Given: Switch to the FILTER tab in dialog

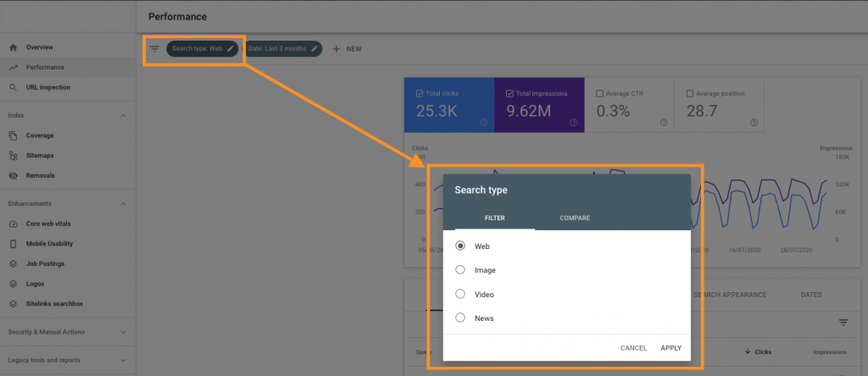Looking at the screenshot, I should pos(495,218).
